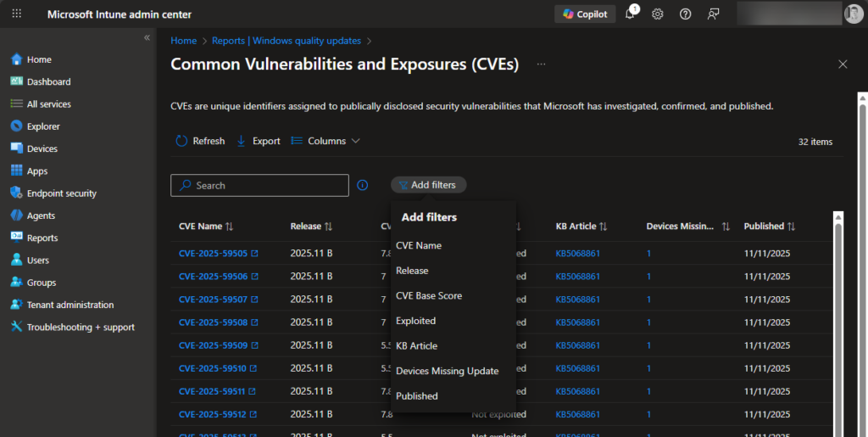Refresh the CVE list
The image size is (868, 437).
[x=200, y=141]
